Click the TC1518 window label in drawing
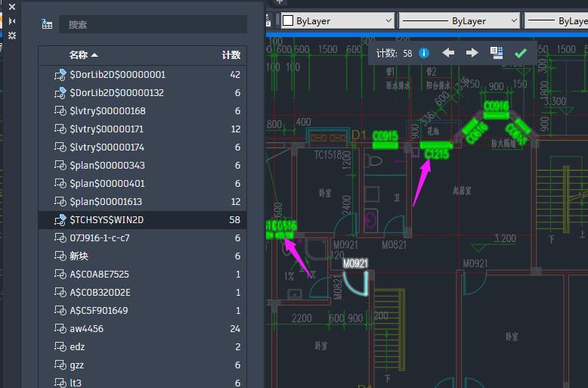This screenshot has height=388, width=588. pos(328,155)
